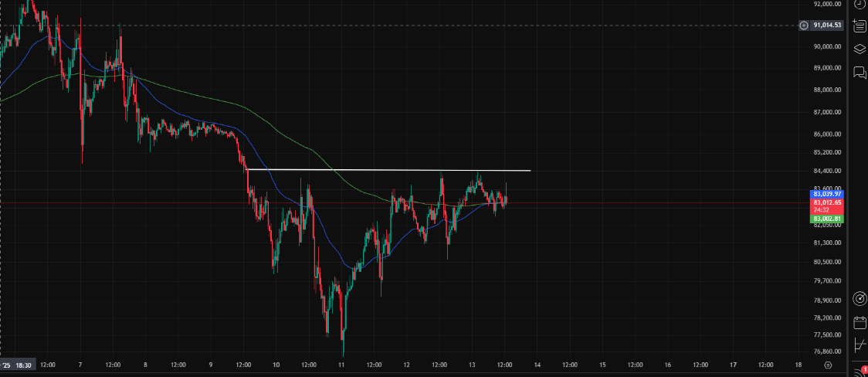Open the Pine screener radar icon
This screenshot has height=377, width=868.
[x=860, y=300]
